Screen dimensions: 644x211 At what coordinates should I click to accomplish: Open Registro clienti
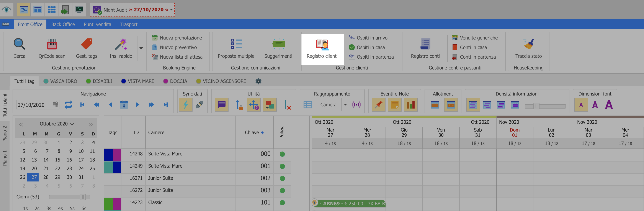[322, 49]
